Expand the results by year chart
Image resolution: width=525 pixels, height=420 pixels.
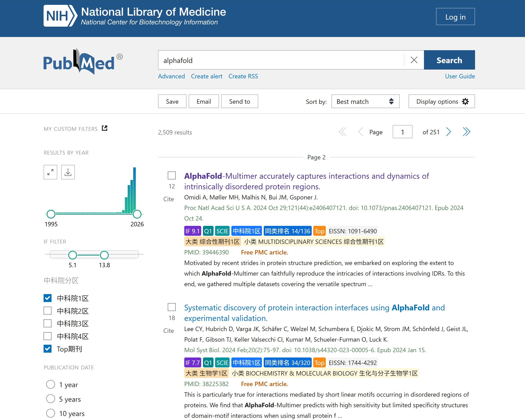coord(50,172)
